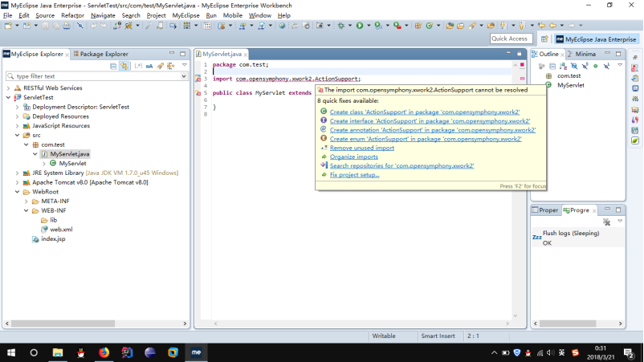Image resolution: width=644 pixels, height=362 pixels.
Task: Toggle Link with Editor in explorer
Action: pyautogui.click(x=124, y=66)
